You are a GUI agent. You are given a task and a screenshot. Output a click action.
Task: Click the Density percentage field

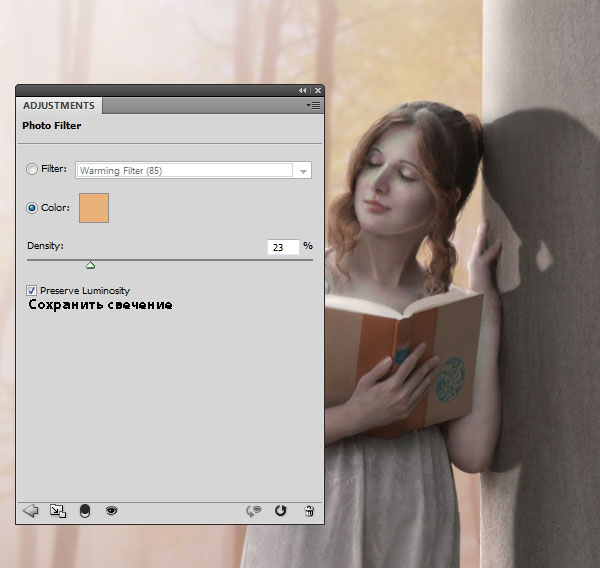tap(283, 247)
